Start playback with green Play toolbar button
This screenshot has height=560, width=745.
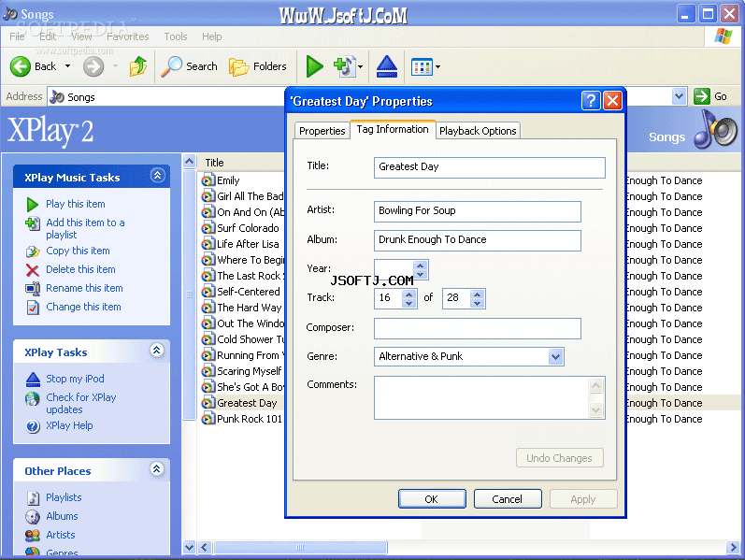(x=314, y=66)
